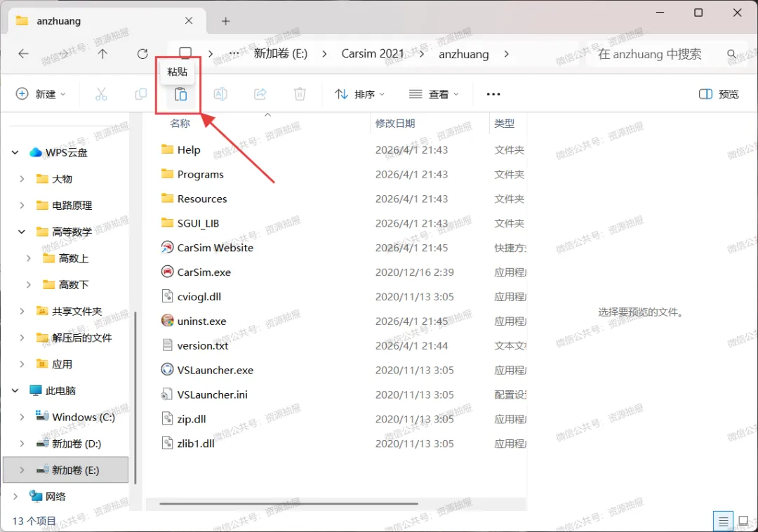The image size is (758, 532).
Task: Switch to details view icon in status bar
Action: pos(723,521)
